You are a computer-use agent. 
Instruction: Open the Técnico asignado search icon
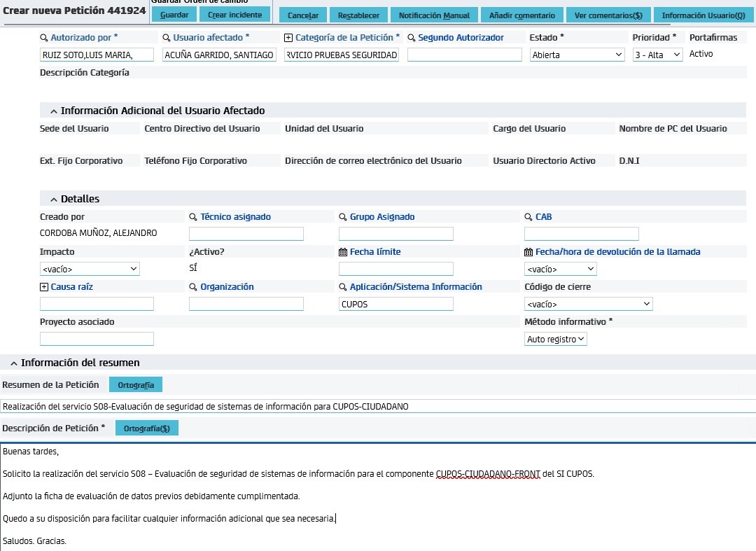pyautogui.click(x=192, y=216)
